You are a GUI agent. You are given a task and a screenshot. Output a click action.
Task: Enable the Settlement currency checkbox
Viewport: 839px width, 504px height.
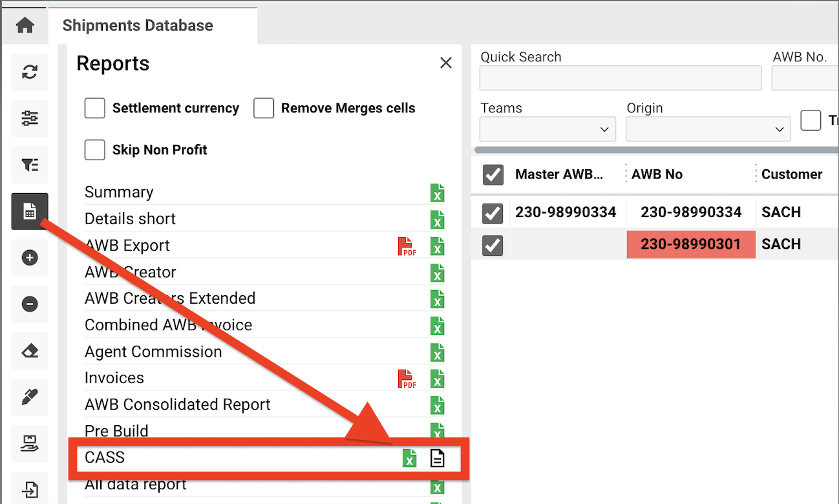pos(95,108)
